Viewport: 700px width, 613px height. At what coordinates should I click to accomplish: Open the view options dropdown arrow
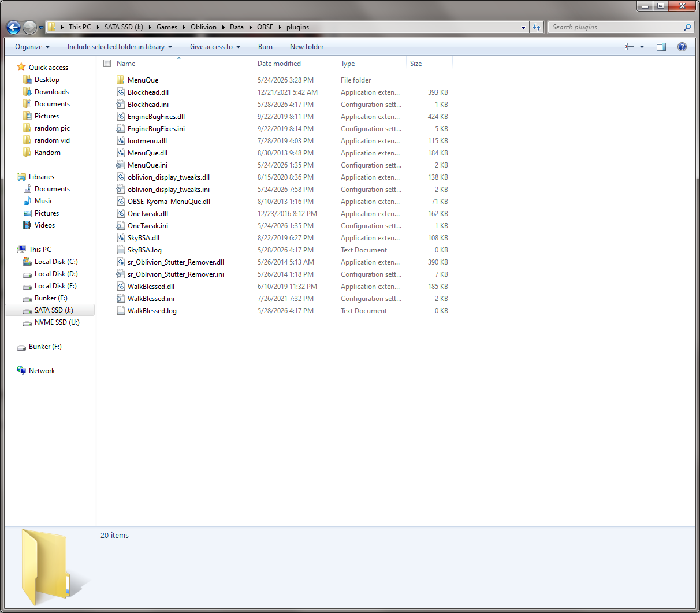tap(642, 47)
